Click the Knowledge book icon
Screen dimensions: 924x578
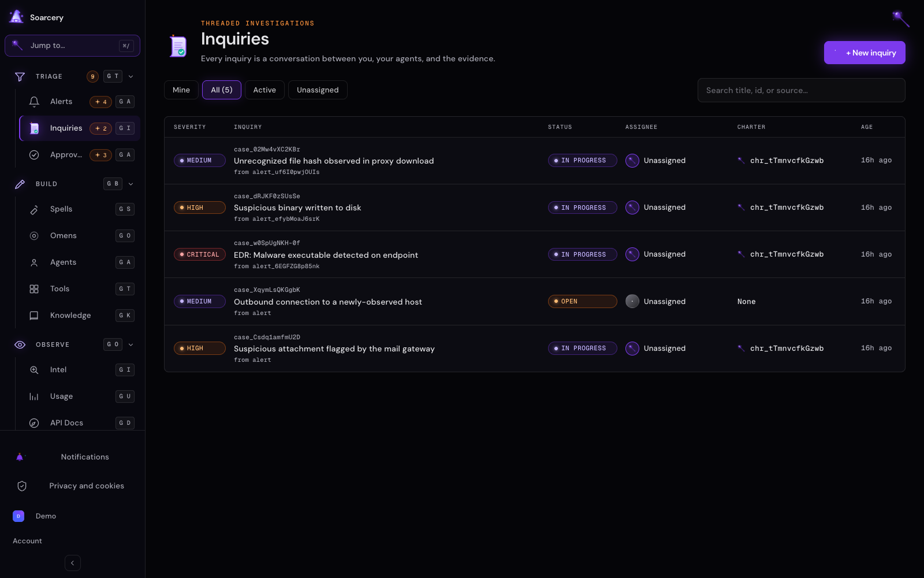[x=34, y=316]
